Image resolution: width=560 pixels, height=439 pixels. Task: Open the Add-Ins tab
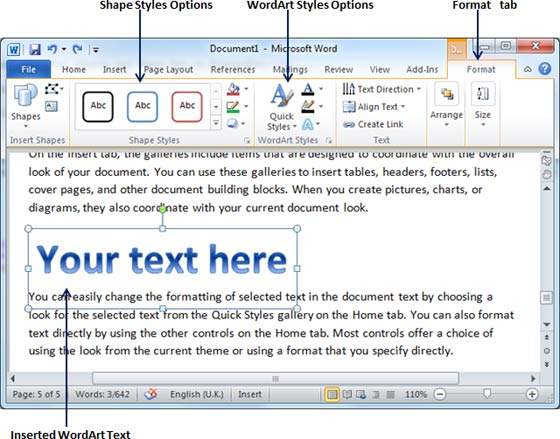click(x=422, y=69)
